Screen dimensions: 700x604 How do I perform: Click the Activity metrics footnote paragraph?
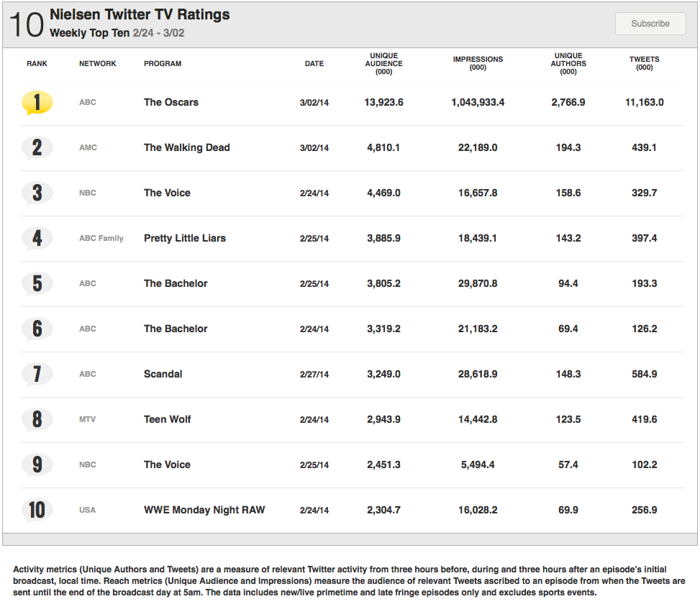pos(349,581)
